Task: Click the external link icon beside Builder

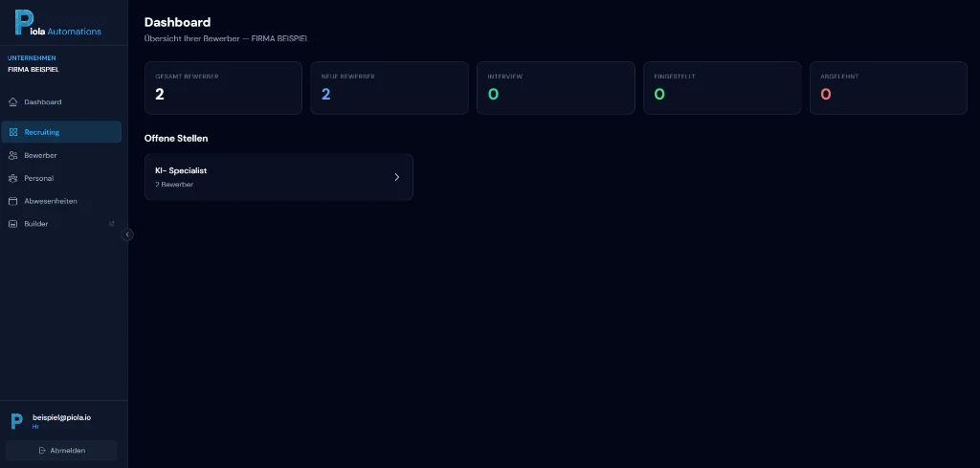Action: [112, 224]
